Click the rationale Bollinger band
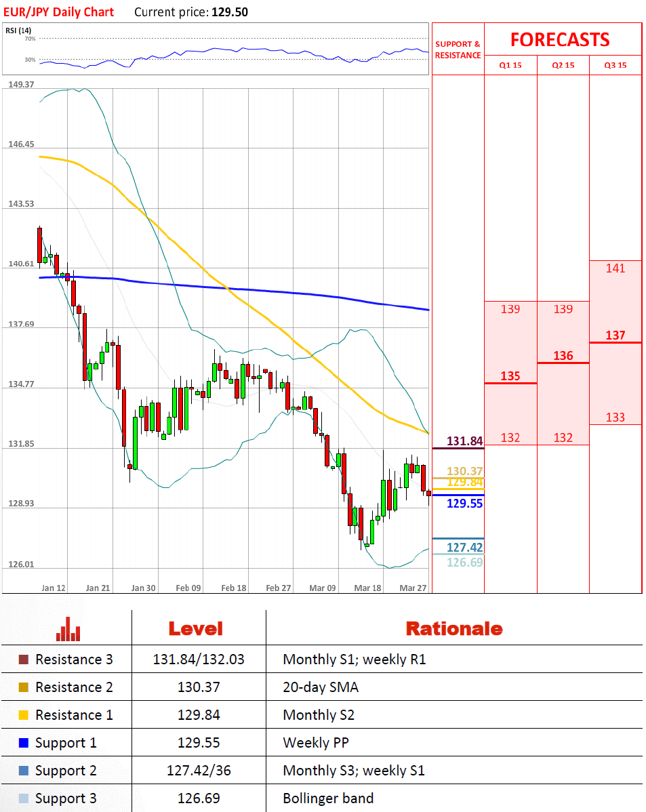The height and width of the screenshot is (812, 646). (328, 798)
